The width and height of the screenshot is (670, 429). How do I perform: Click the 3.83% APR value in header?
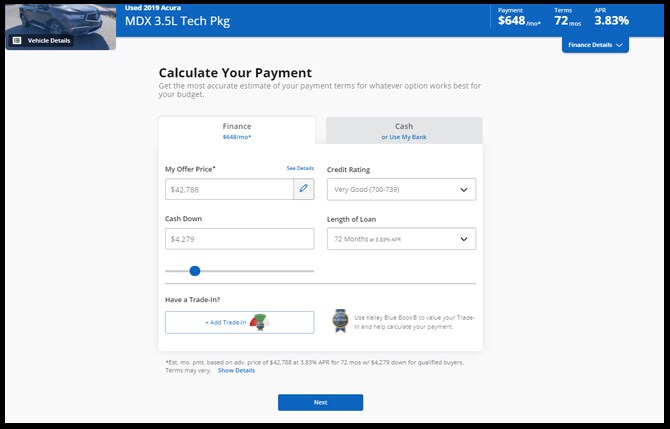[611, 20]
